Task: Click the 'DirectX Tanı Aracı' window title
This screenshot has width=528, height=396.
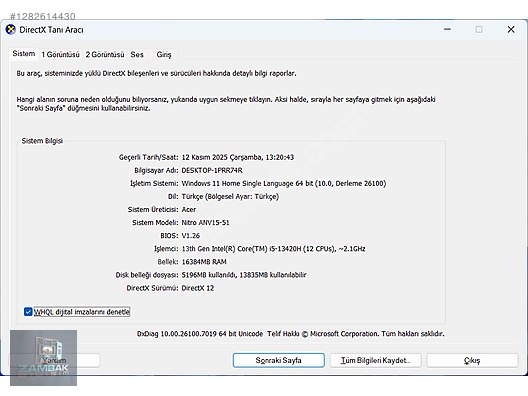Action: [x=51, y=30]
